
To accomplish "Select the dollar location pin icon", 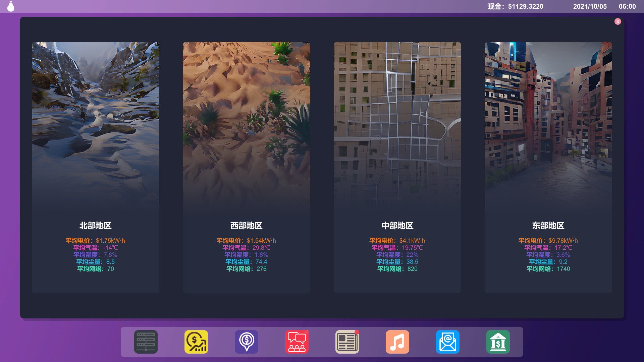I will (246, 342).
